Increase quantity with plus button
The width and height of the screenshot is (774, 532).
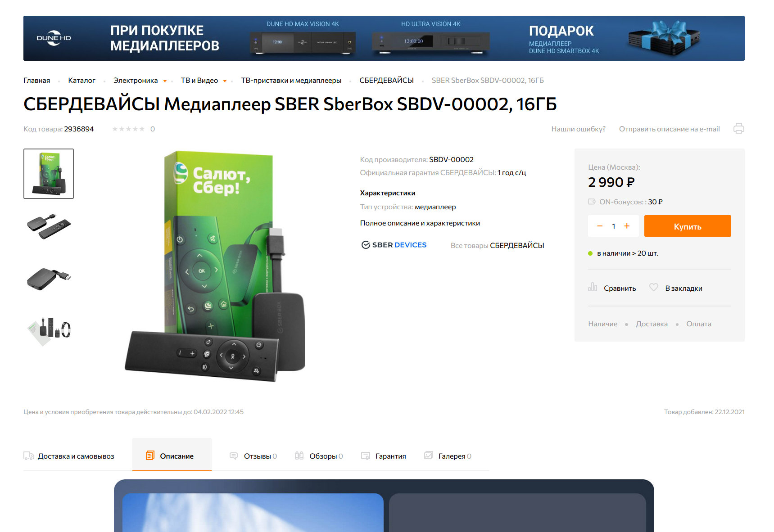coord(627,226)
